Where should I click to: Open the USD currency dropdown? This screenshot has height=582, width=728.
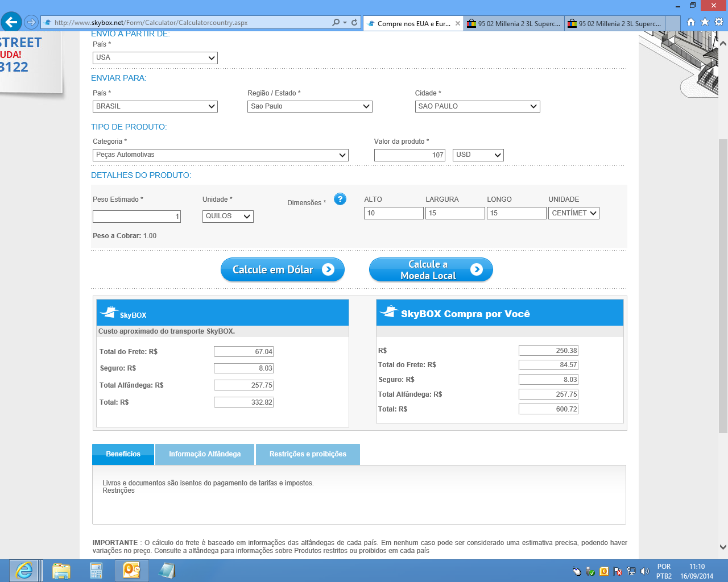click(478, 155)
